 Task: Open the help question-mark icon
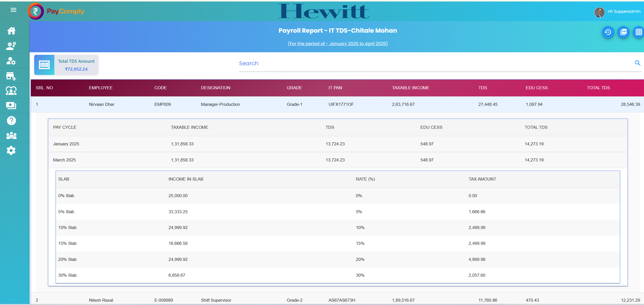click(11, 121)
